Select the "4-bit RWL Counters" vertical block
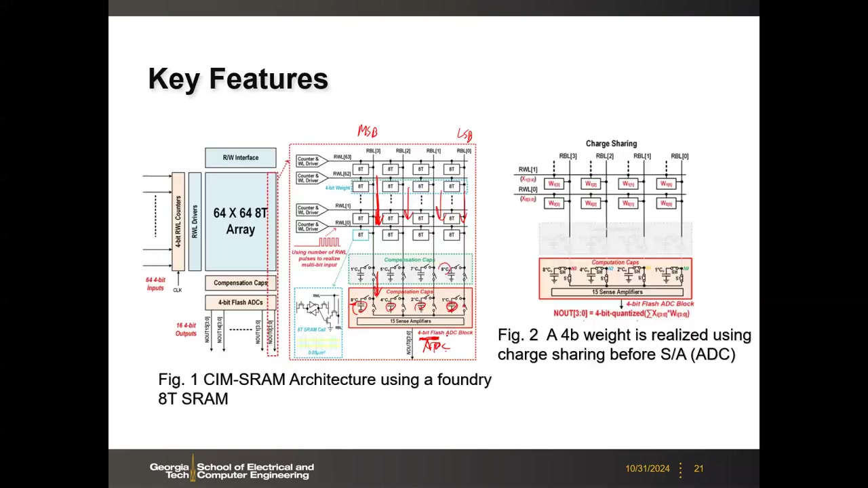 (x=178, y=222)
